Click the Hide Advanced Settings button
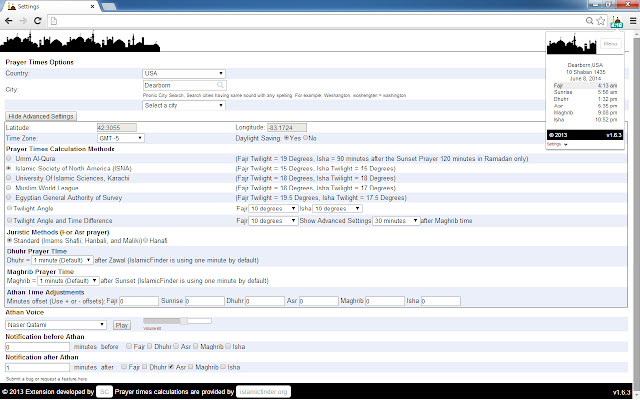640x400 pixels. (x=40, y=116)
